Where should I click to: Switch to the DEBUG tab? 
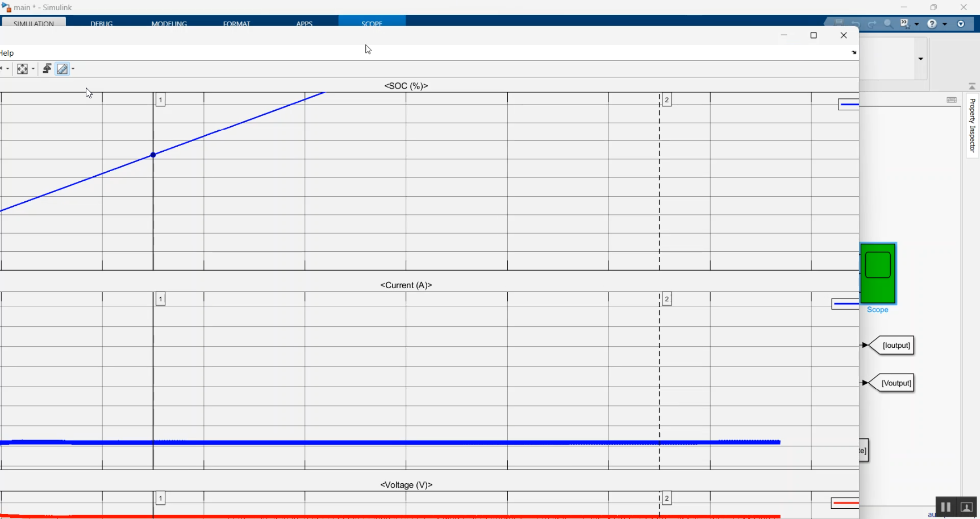click(x=102, y=23)
